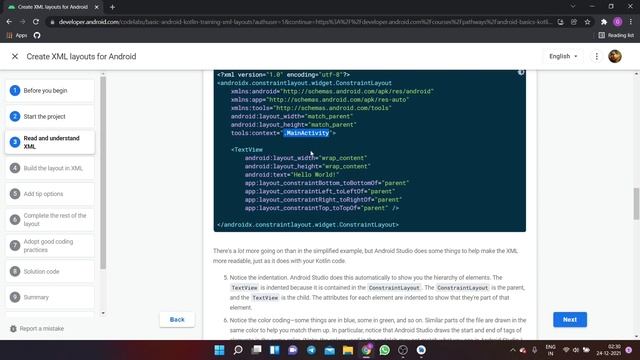Open the Mail app on taskbar
Viewport: 640px width, 360px height.
click(x=329, y=350)
